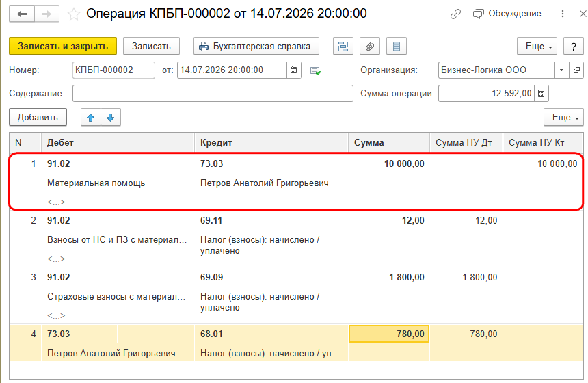Select Петров Анатолий Григорьевич in row 1 credit
Image resolution: width=588 pixels, height=383 pixels.
(x=265, y=183)
